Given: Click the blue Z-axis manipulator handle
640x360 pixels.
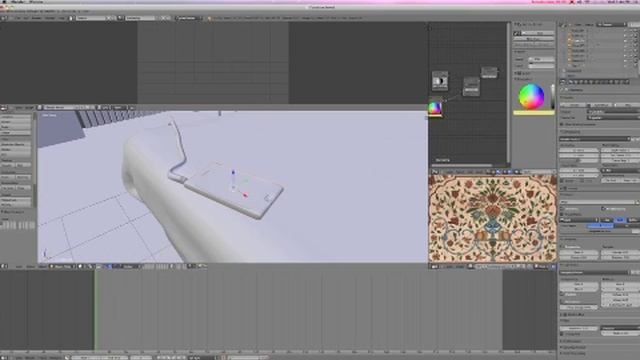Looking at the screenshot, I should (x=233, y=172).
